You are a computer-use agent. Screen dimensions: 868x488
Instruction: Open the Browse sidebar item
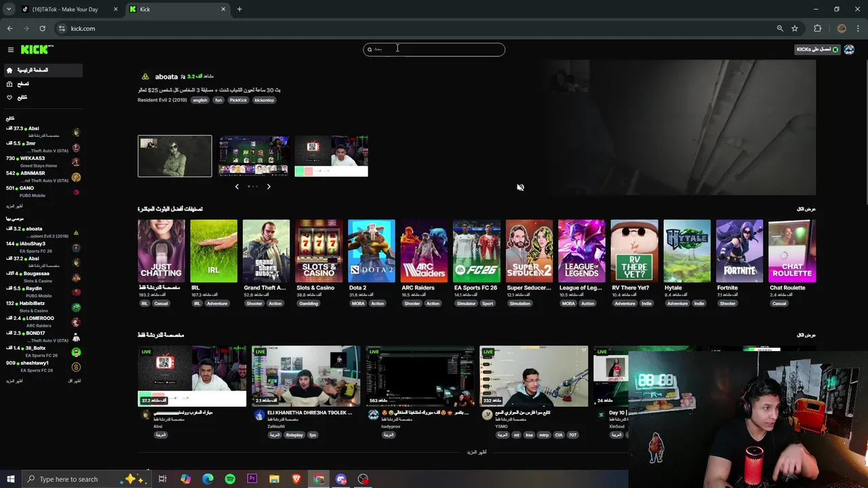click(x=42, y=84)
